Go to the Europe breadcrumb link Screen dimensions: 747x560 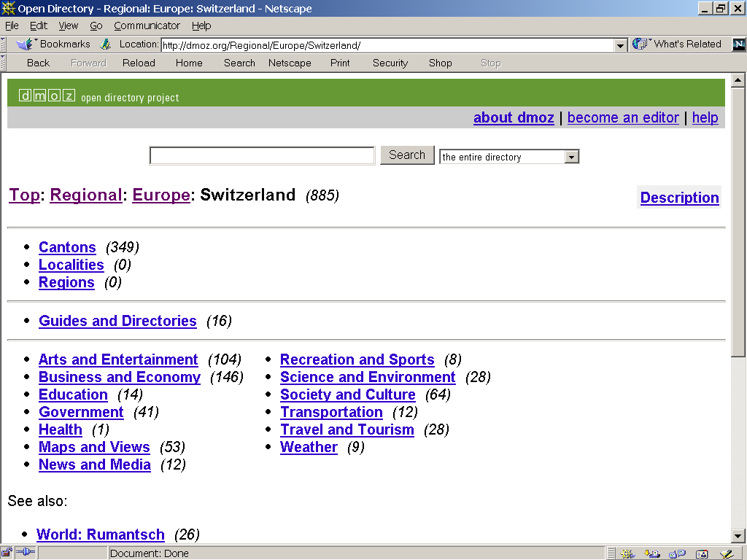(x=161, y=195)
